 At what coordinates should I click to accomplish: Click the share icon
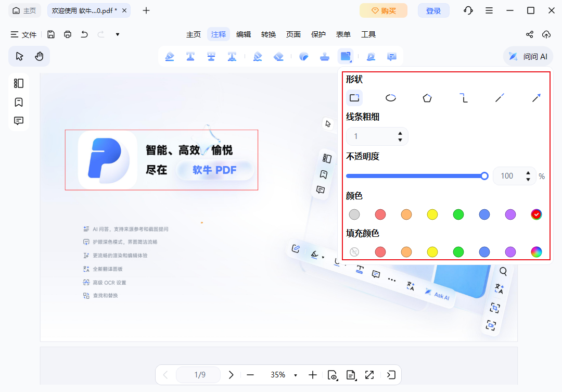pos(529,34)
